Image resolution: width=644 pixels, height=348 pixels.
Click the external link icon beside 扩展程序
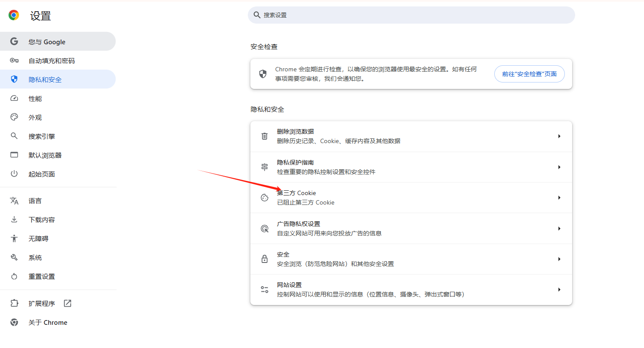coord(68,303)
